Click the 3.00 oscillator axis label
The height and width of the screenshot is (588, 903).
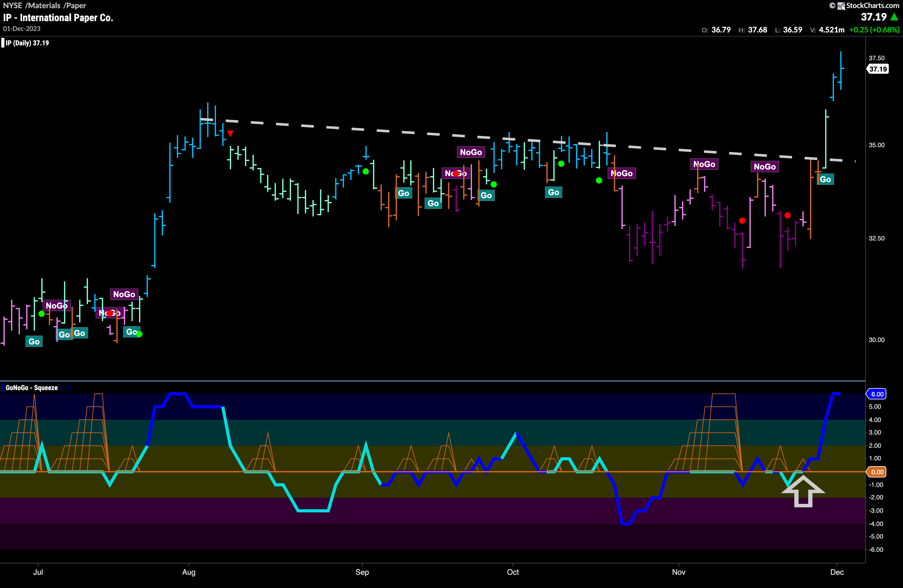click(875, 433)
